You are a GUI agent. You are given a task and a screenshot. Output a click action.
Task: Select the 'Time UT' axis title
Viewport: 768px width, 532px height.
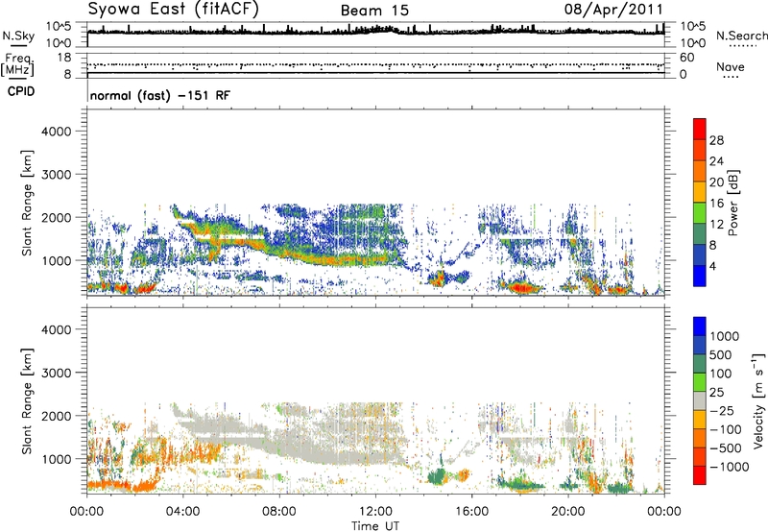(375, 526)
